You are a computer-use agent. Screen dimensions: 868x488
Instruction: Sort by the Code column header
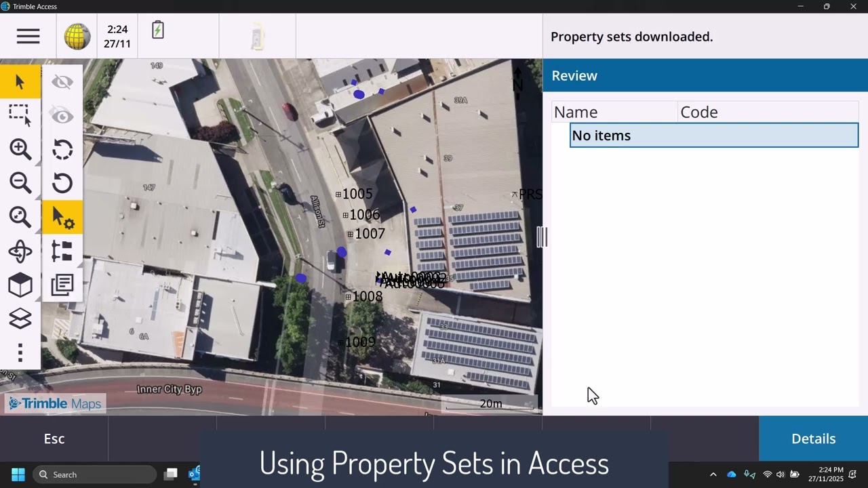click(768, 112)
